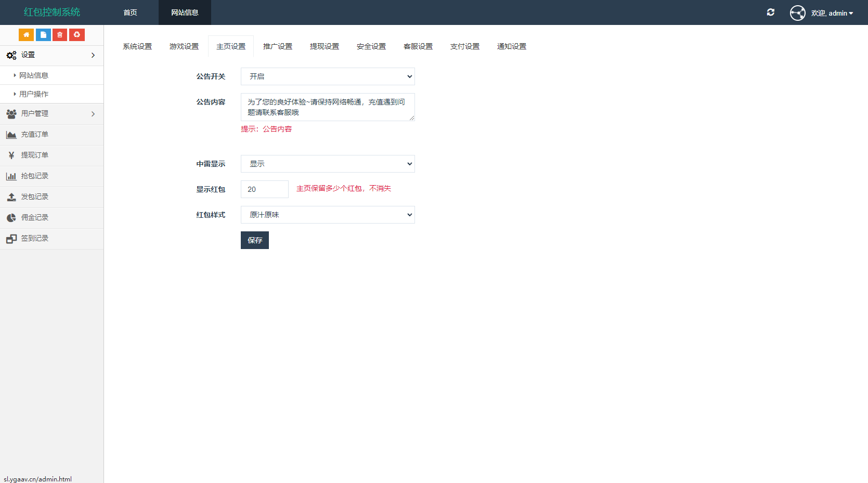
Task: Switch to the 游戏设置 tab
Action: [x=184, y=46]
